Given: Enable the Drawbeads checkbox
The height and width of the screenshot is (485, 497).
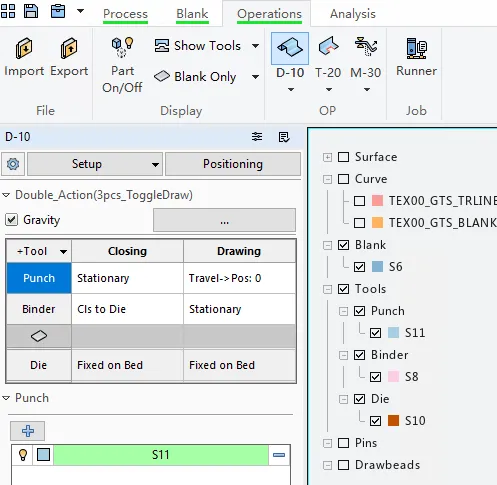Looking at the screenshot, I should 343,465.
